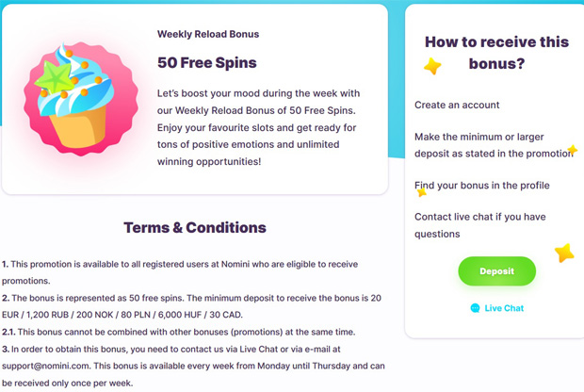Screen dimensions: 584x392
Task: Click the cupcake bonus badge image
Action: tap(81, 99)
